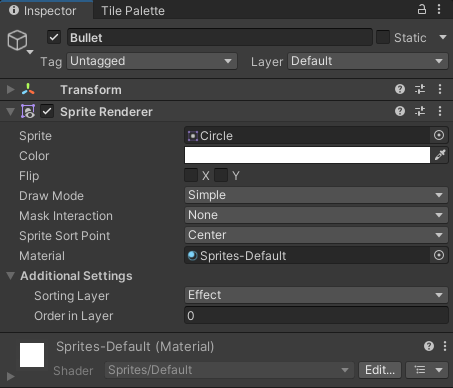Open Draw Mode dropdown set to Simple
453x388 pixels.
316,195
